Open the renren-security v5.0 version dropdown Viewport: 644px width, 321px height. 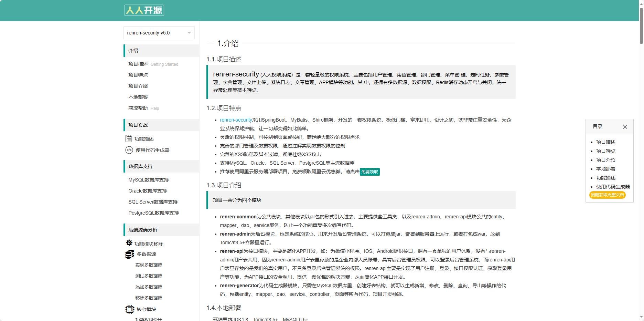pos(159,33)
